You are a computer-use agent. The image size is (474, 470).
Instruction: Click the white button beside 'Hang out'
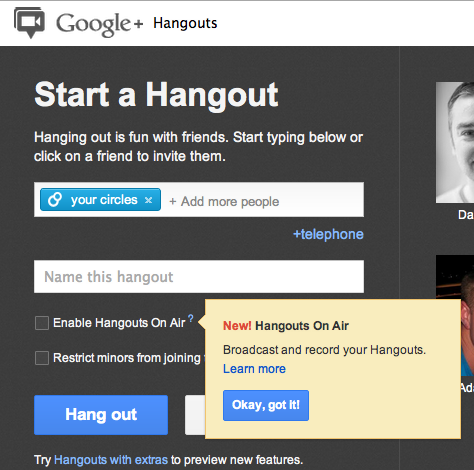pyautogui.click(x=195, y=415)
